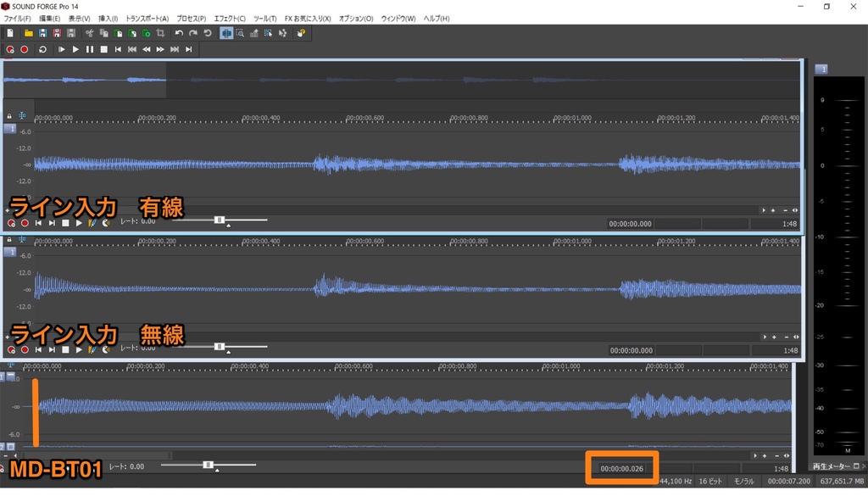Select the Magnify tool icon

pyautogui.click(x=240, y=33)
